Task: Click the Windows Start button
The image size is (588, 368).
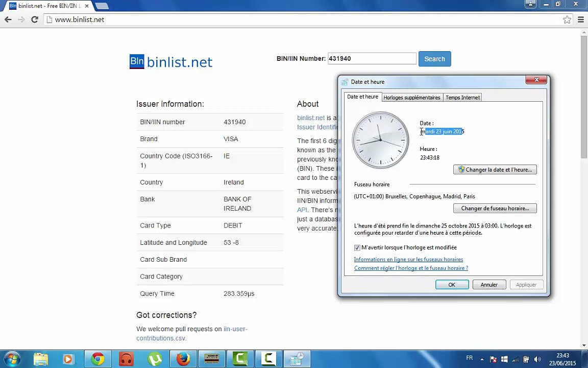Action: coord(12,359)
